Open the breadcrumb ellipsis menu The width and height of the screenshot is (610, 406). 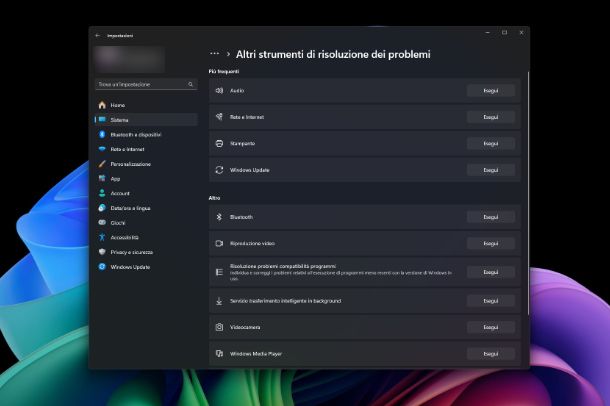tap(214, 54)
